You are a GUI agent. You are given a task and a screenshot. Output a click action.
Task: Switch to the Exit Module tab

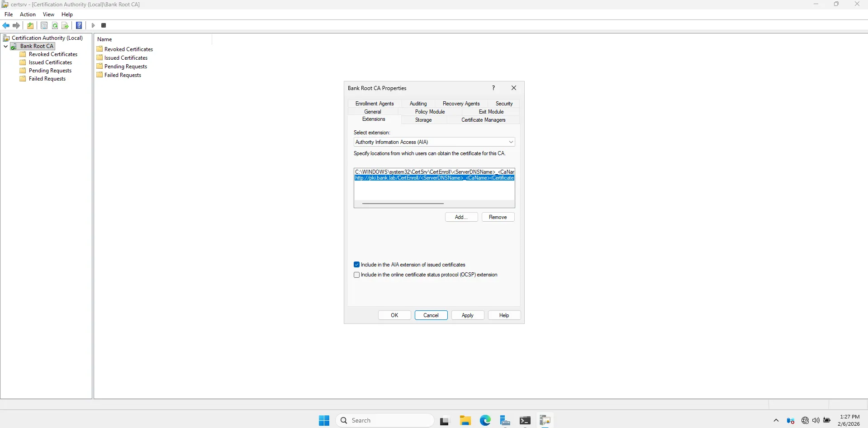(x=491, y=112)
